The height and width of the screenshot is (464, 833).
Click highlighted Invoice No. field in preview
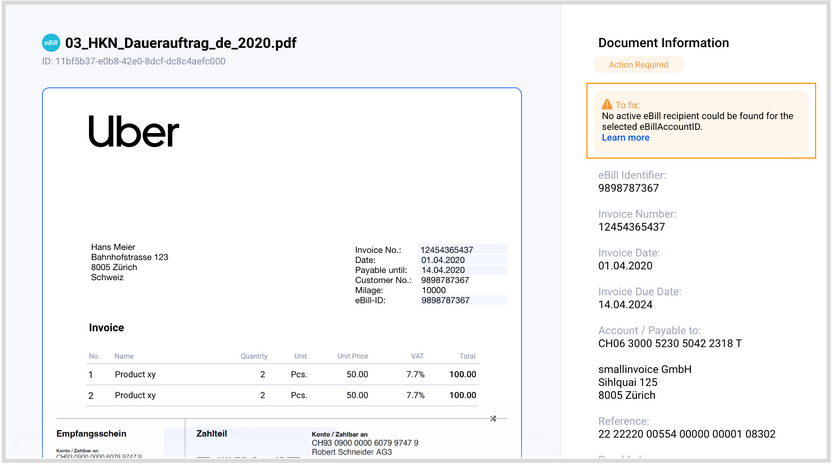coord(462,250)
